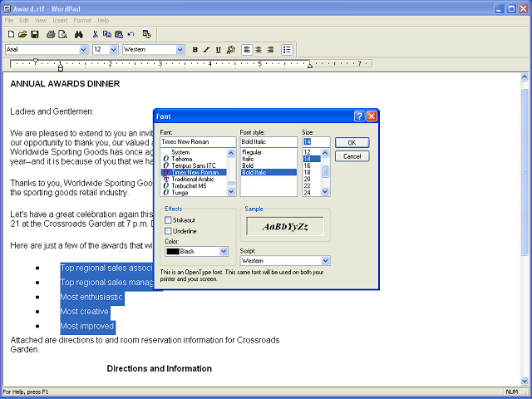Click the Find binoculars icon
Image resolution: width=532 pixels, height=399 pixels.
pos(78,34)
